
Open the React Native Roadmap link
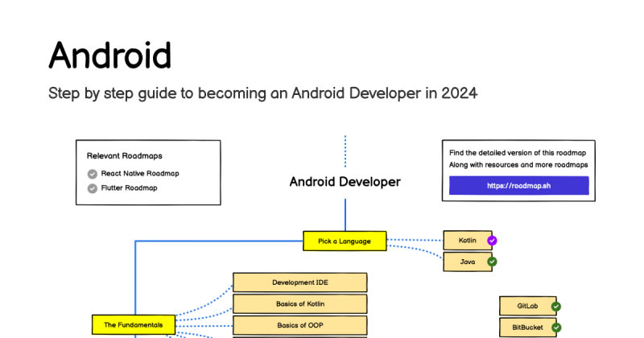click(140, 173)
